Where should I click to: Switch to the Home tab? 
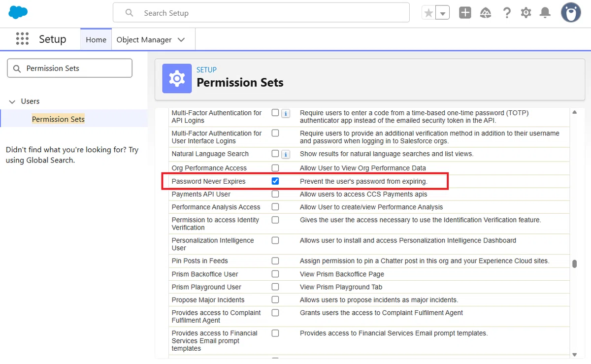[96, 40]
